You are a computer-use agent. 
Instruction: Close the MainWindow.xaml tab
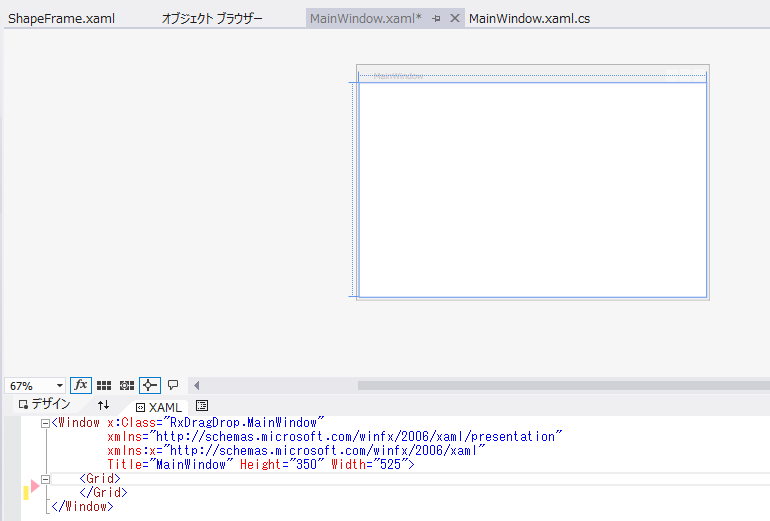point(455,19)
